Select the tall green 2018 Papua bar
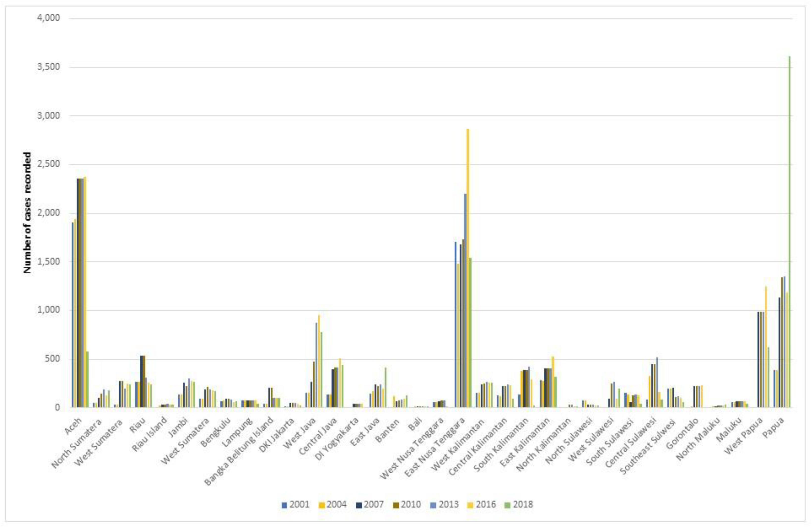 789,232
